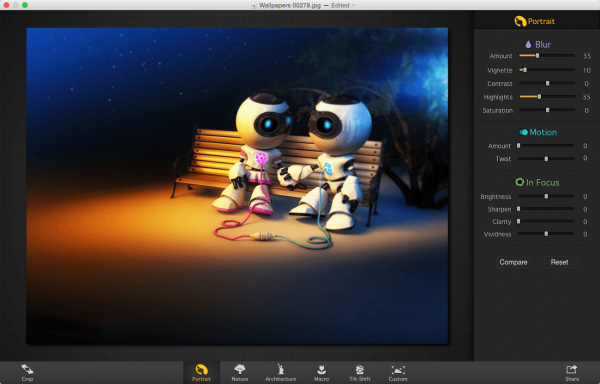Open the Custom preset
600x384 pixels.
click(x=398, y=373)
